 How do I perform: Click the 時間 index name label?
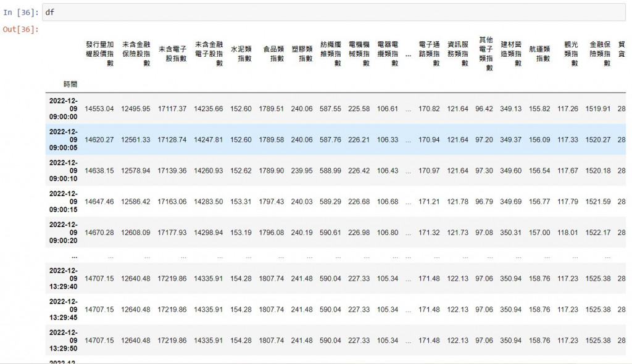coord(70,85)
